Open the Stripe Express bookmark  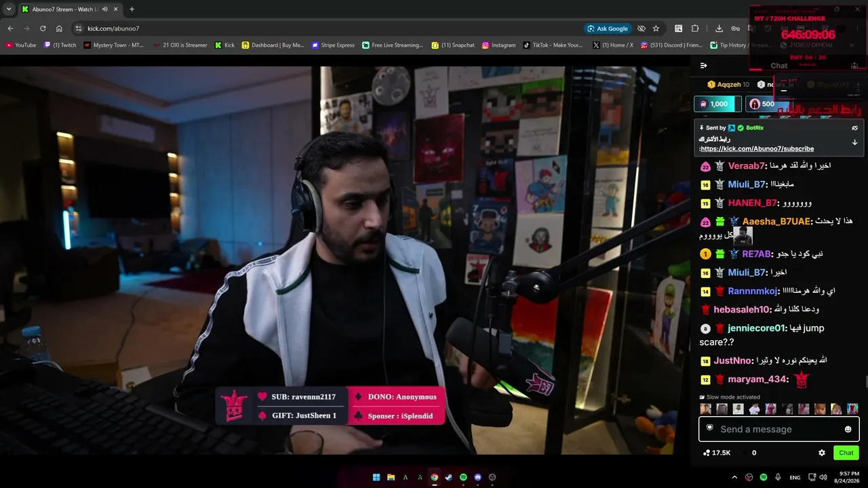[x=334, y=45]
